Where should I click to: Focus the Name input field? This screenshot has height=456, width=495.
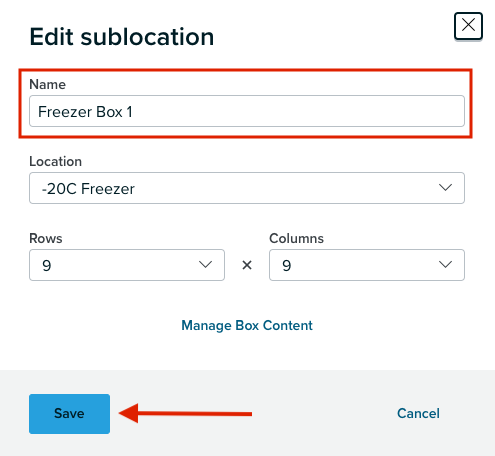(x=247, y=111)
